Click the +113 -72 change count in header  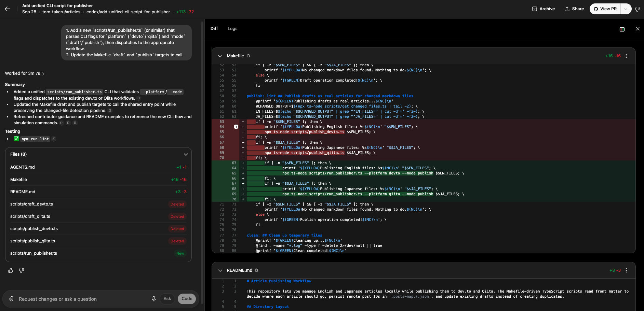[x=185, y=12]
